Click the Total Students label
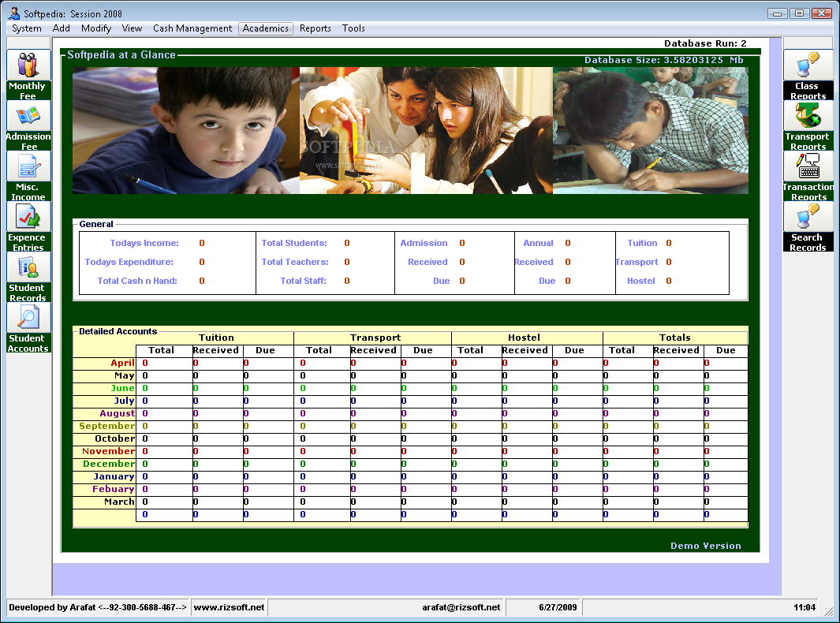 click(294, 243)
